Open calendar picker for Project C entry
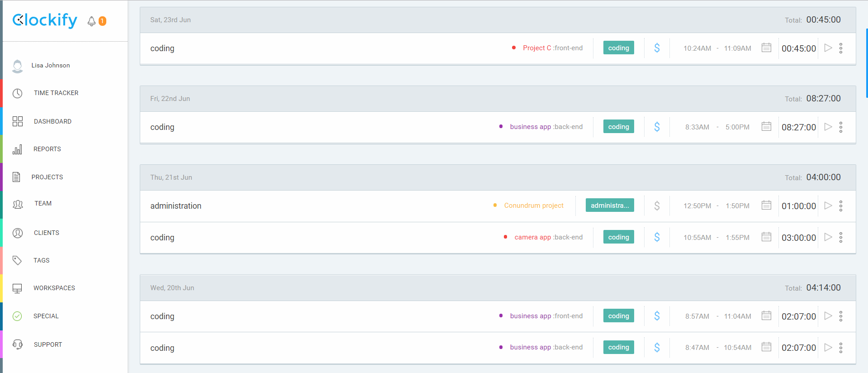This screenshot has height=373, width=868. click(x=766, y=48)
